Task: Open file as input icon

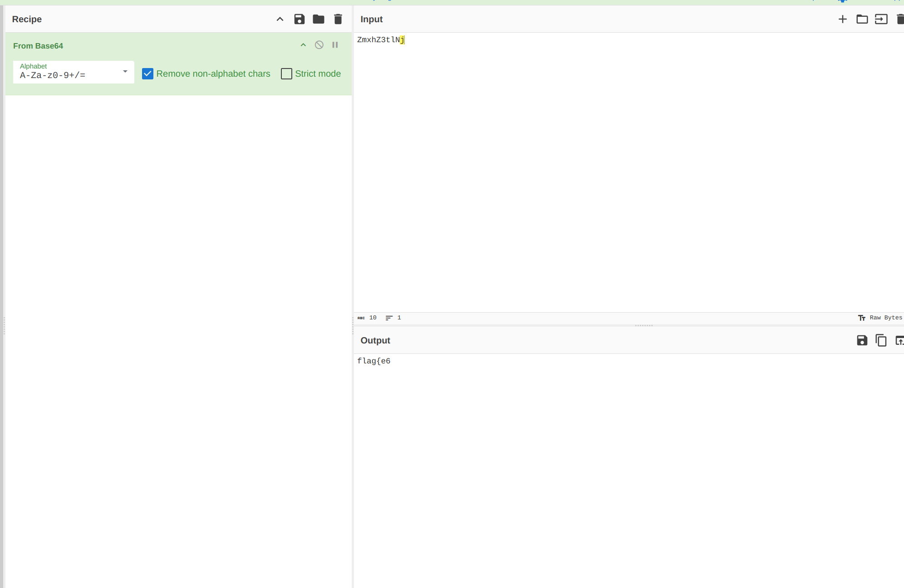Action: [881, 19]
